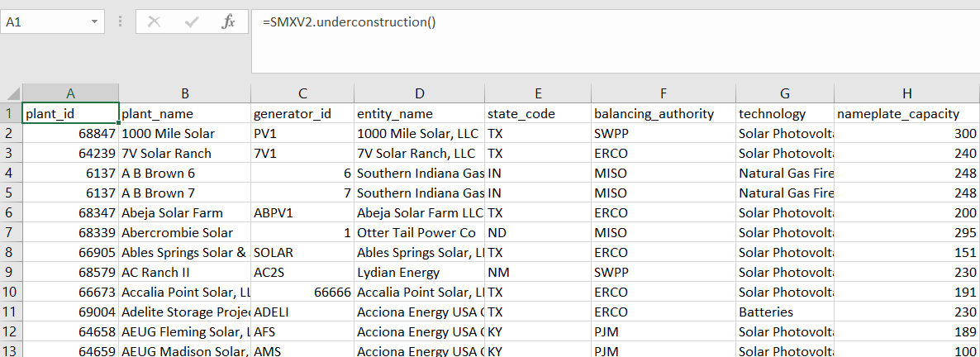Select the nameplate capacity 151 cell

[x=907, y=252]
